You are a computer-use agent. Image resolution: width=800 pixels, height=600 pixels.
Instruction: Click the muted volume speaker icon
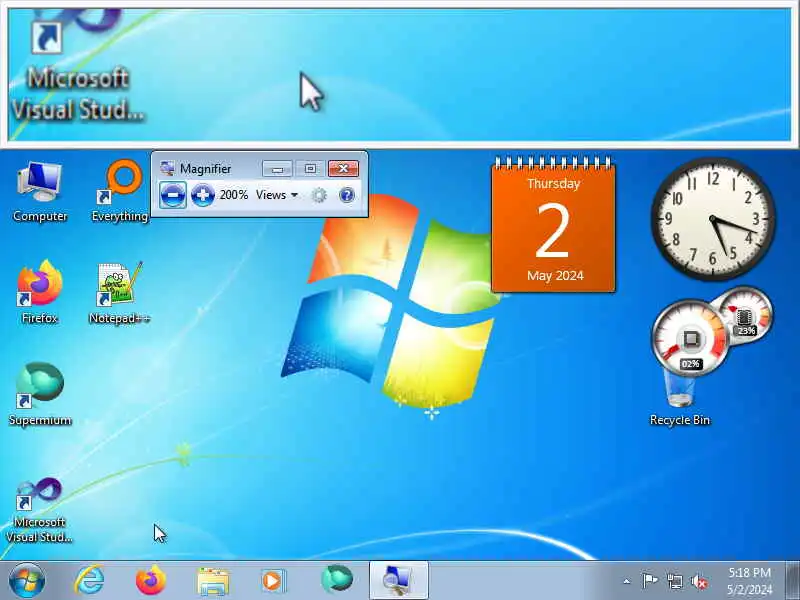pyautogui.click(x=699, y=581)
